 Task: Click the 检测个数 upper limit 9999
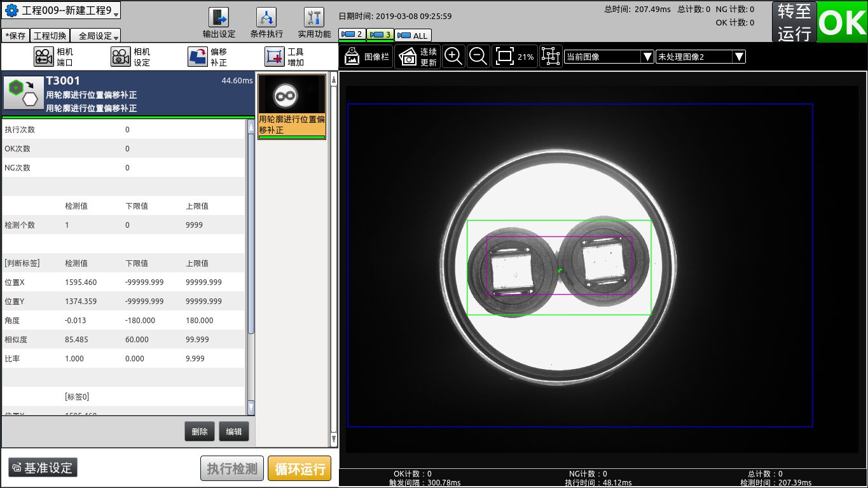pos(194,225)
